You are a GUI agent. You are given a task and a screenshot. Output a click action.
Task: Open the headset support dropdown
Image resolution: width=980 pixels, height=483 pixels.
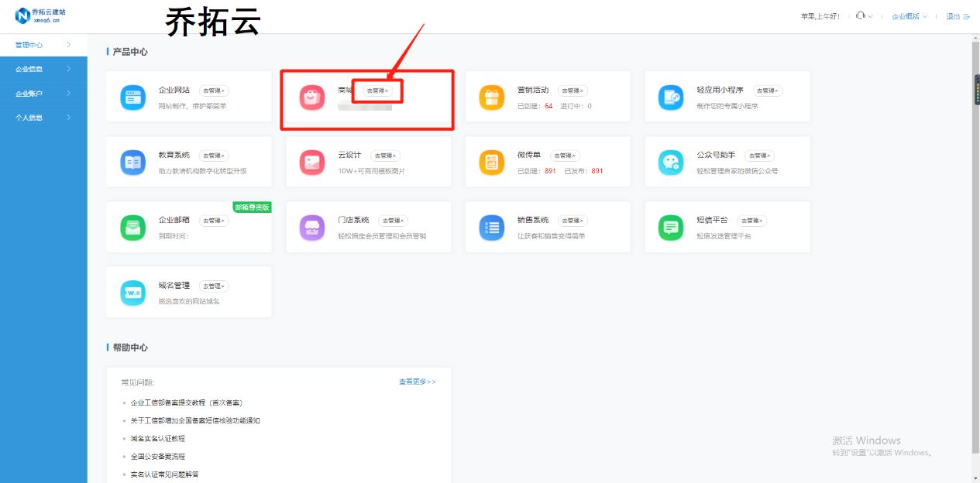pos(861,15)
